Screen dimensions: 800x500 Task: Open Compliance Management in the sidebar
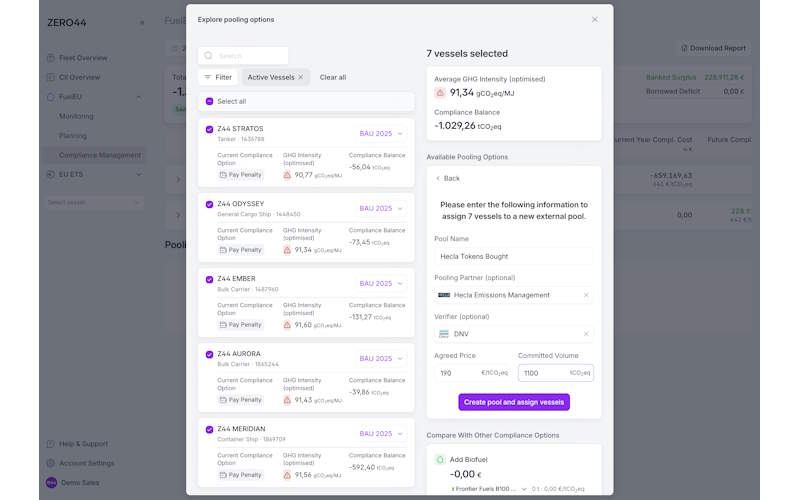pos(99,155)
